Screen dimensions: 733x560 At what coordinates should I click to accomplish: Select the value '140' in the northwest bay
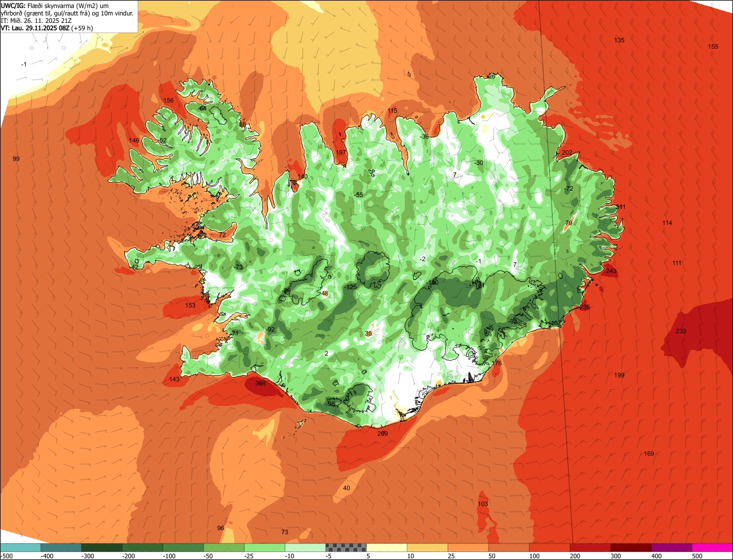pyautogui.click(x=302, y=176)
